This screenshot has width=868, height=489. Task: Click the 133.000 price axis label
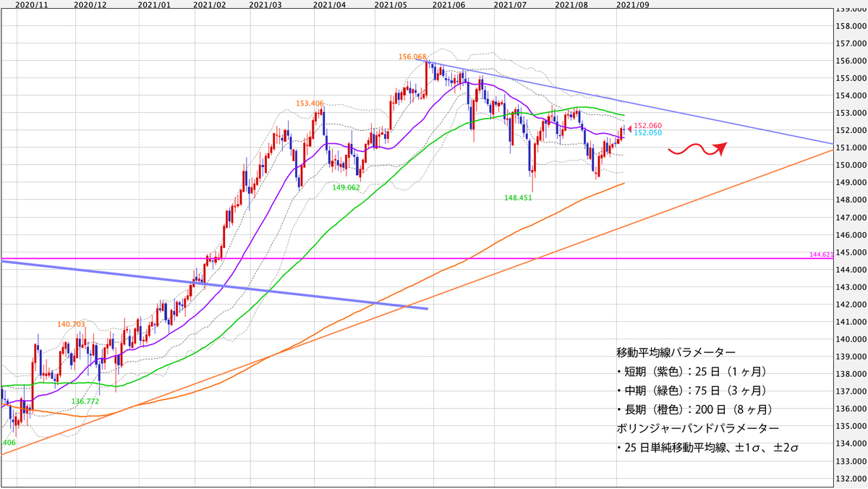(851, 461)
